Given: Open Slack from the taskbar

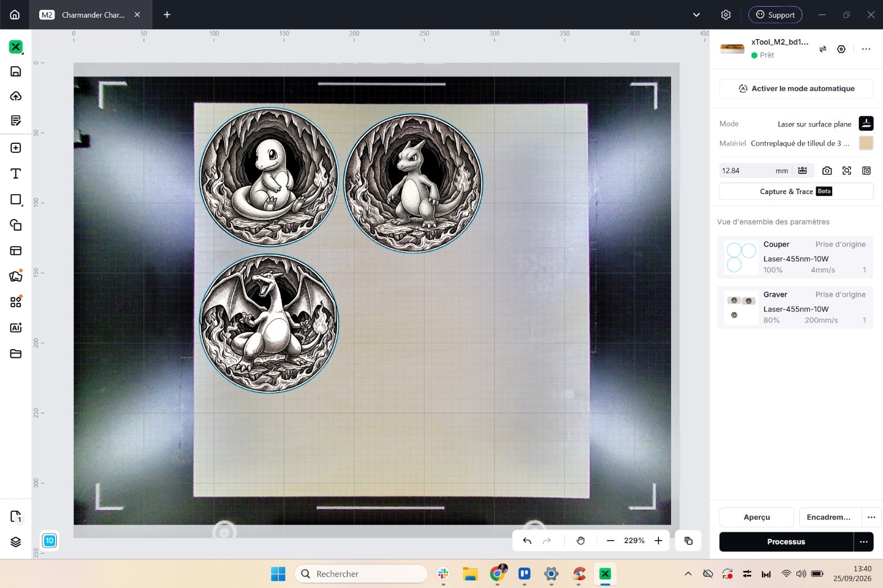Looking at the screenshot, I should tap(443, 574).
